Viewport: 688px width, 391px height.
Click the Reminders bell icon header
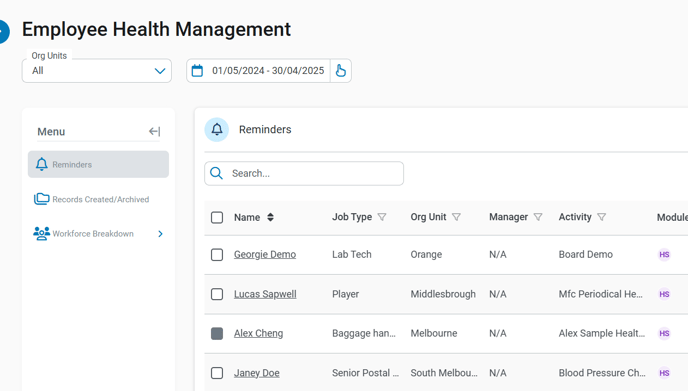tap(217, 129)
